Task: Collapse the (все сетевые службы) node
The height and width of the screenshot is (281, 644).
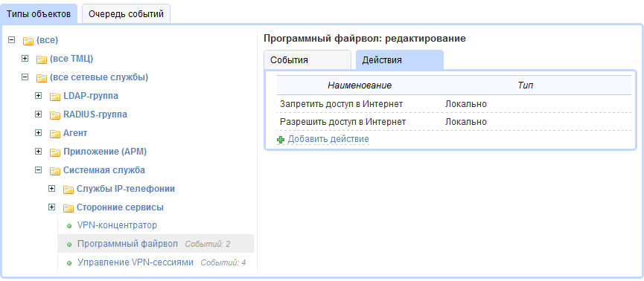Action: pyautogui.click(x=25, y=77)
